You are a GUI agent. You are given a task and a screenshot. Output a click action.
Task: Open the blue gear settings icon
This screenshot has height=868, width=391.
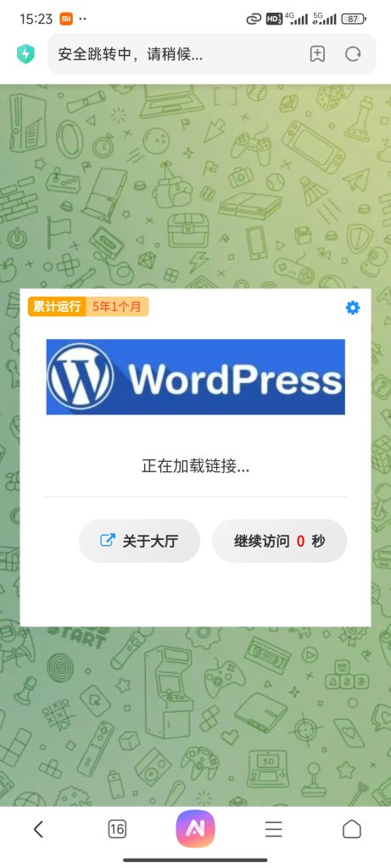pos(353,308)
